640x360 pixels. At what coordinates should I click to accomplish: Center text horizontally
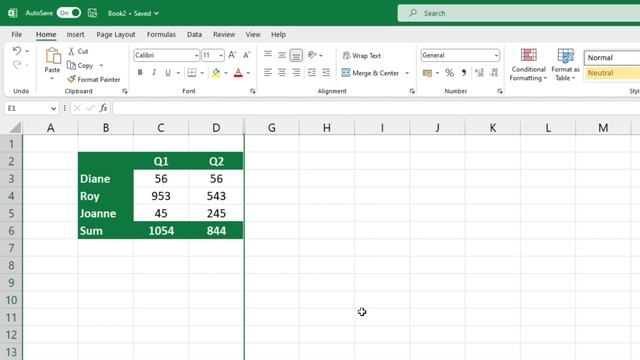[282, 73]
